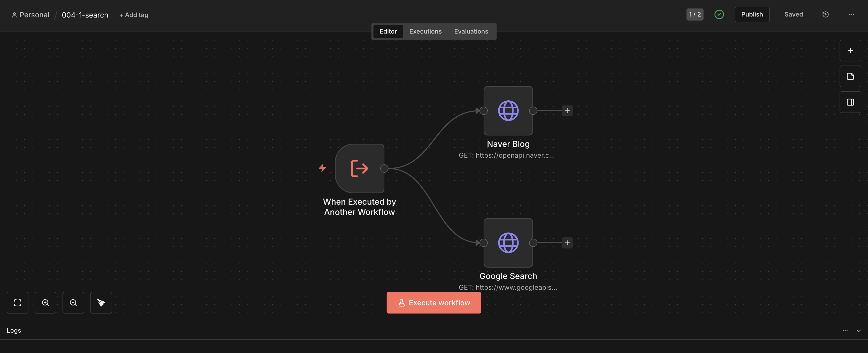Open the workflow version history
This screenshot has height=353, width=868.
(x=825, y=14)
